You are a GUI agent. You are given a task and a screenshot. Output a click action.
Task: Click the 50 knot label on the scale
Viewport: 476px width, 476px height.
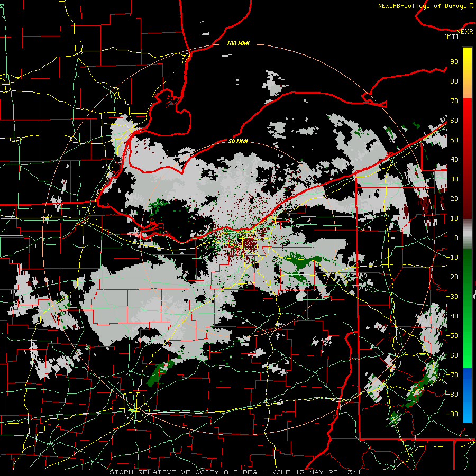point(454,140)
